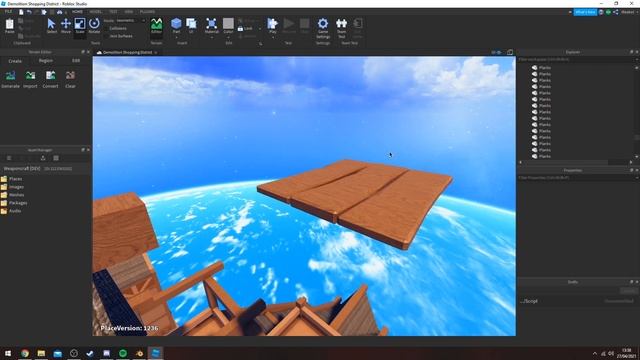Click the Explorer horizontal scrollbar

click(x=567, y=162)
